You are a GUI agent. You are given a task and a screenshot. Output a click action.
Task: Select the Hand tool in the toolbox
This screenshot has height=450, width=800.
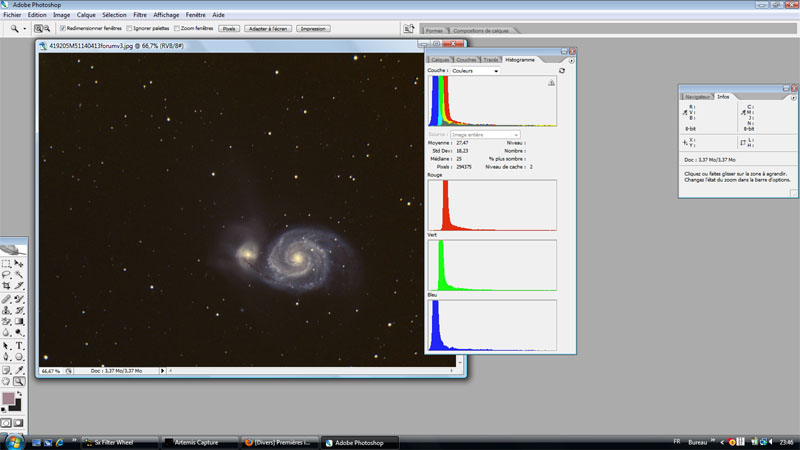coord(7,380)
